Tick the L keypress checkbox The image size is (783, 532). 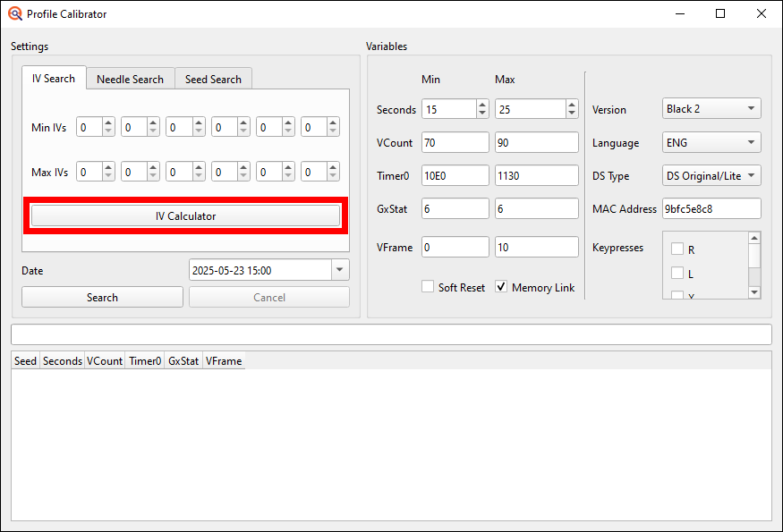[677, 273]
